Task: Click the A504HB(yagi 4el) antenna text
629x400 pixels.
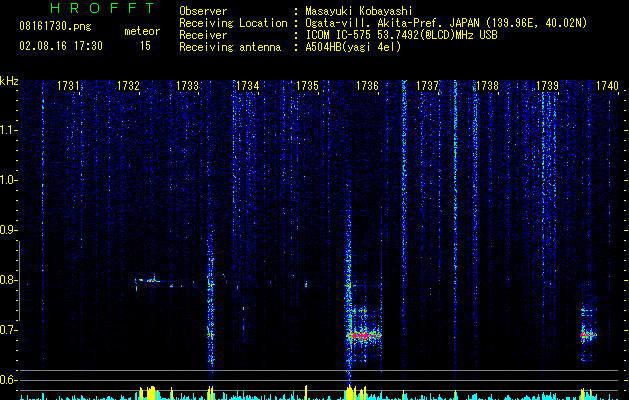Action: [353, 47]
